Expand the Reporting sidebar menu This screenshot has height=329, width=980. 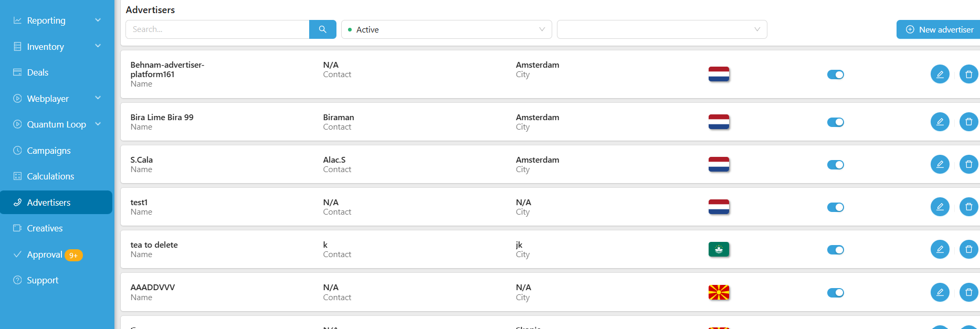tap(57, 20)
